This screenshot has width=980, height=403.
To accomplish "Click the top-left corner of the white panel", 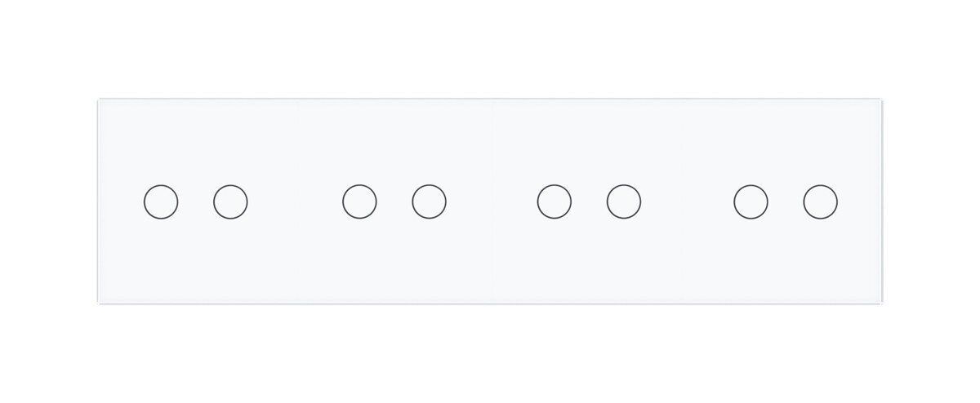I will tap(100, 101).
